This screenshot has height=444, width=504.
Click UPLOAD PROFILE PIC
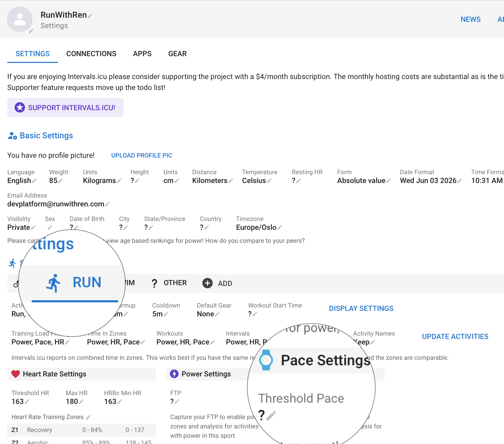pyautogui.click(x=142, y=155)
